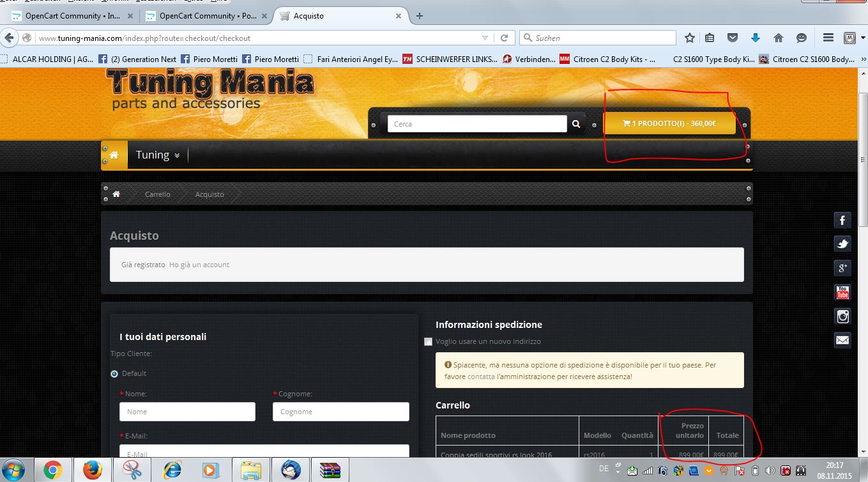Open the Twitter social sidebar icon
Viewport: 868px width, 482px height.
click(842, 244)
